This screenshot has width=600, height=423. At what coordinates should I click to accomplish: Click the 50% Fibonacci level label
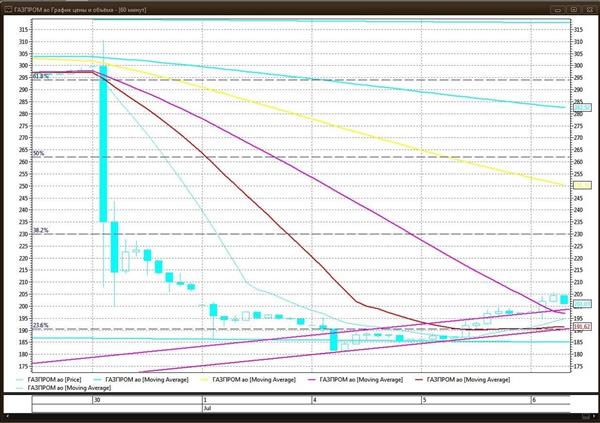pos(39,154)
